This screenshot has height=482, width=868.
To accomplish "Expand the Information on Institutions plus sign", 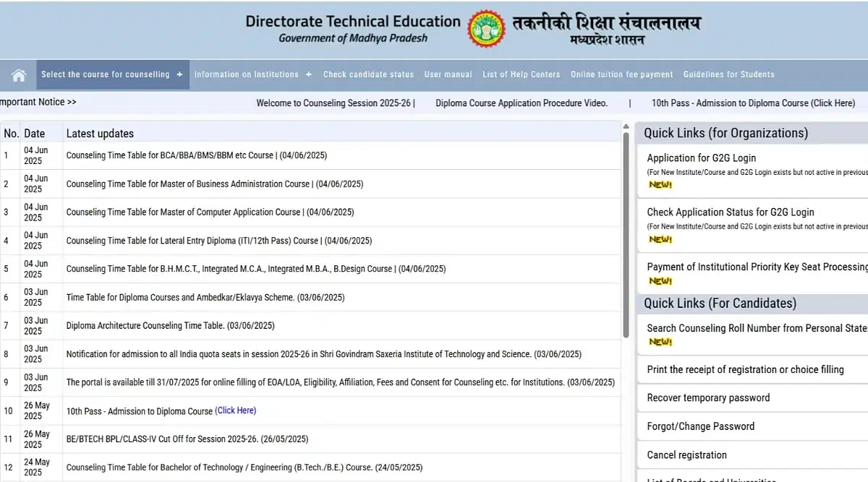I will coord(309,74).
